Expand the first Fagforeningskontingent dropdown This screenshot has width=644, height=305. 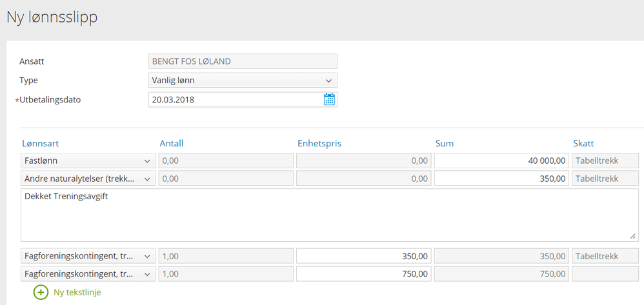(x=88, y=256)
